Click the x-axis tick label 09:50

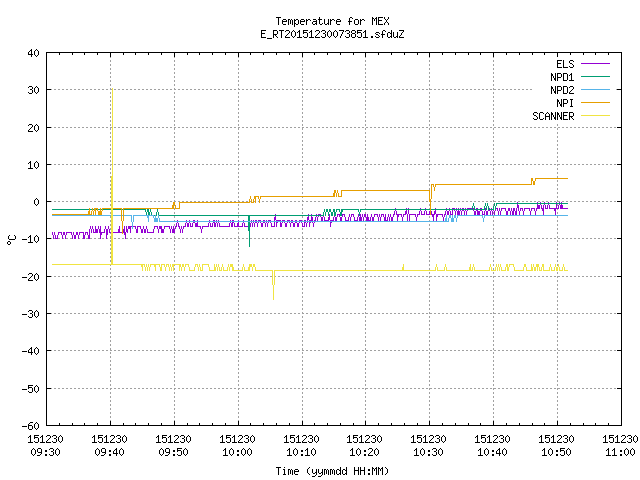(173, 452)
